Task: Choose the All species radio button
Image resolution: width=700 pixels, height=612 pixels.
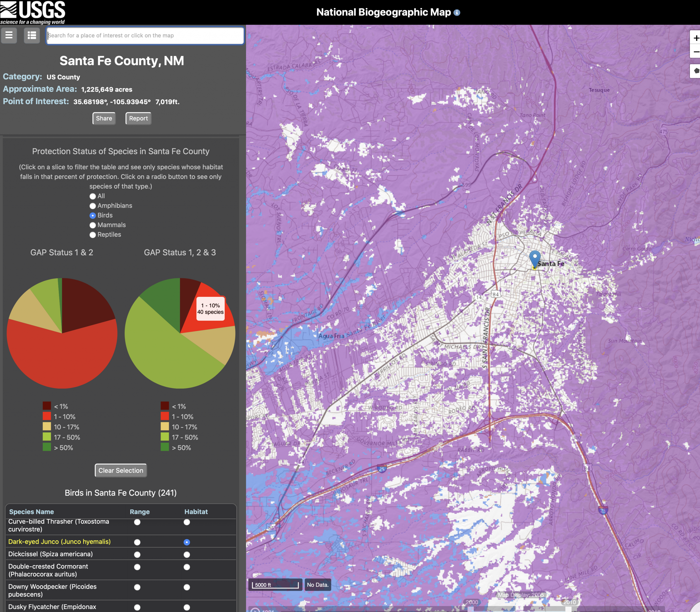Action: click(x=93, y=196)
